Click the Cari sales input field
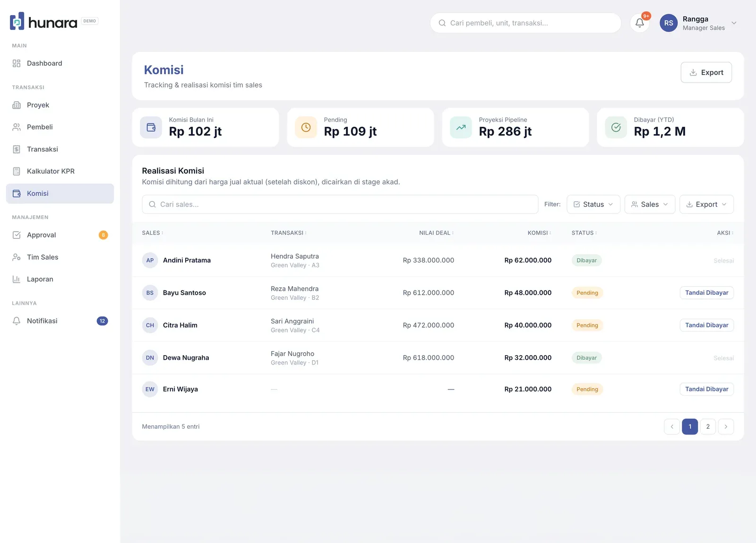This screenshot has height=543, width=756. (340, 204)
